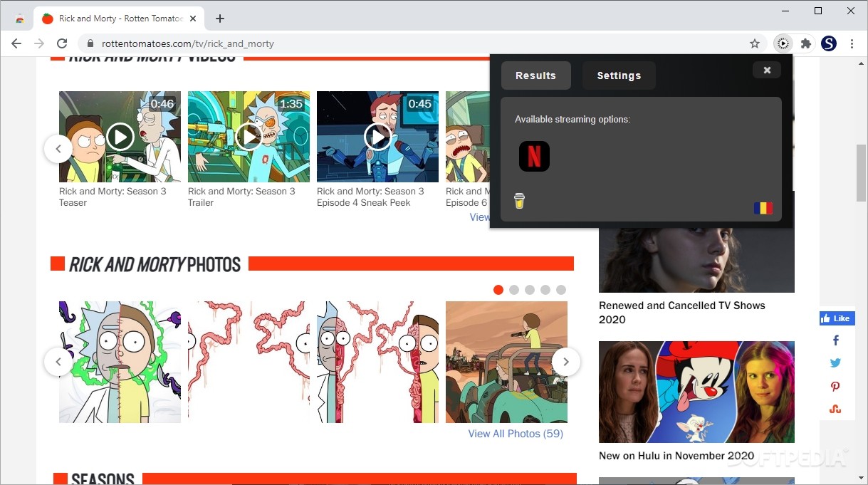Pin the page on Pinterest
Viewport: 868px width, 485px height.
836,386
